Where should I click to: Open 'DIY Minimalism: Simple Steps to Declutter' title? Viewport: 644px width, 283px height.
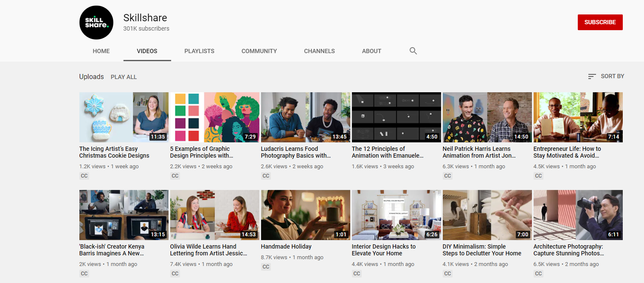tap(482, 250)
